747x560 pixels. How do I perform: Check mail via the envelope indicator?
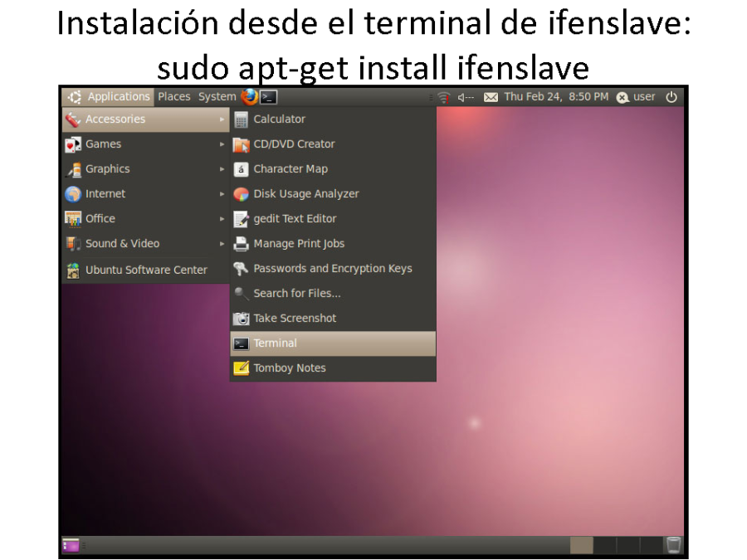[x=491, y=96]
